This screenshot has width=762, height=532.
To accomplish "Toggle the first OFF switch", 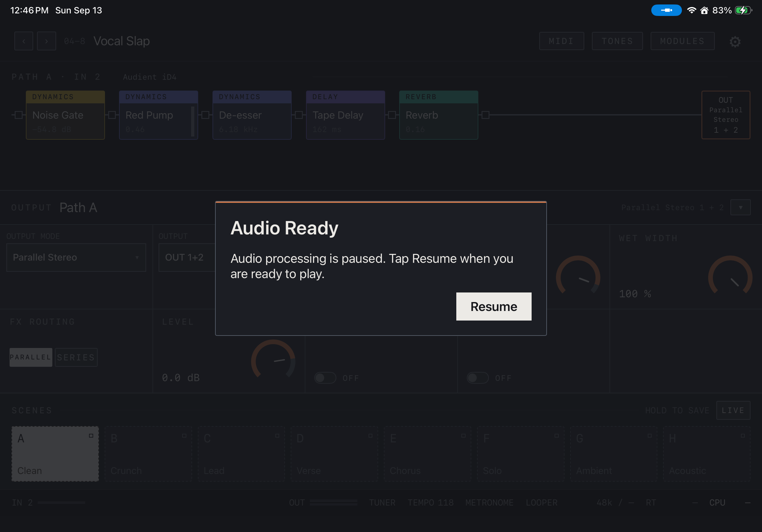I will pos(325,378).
